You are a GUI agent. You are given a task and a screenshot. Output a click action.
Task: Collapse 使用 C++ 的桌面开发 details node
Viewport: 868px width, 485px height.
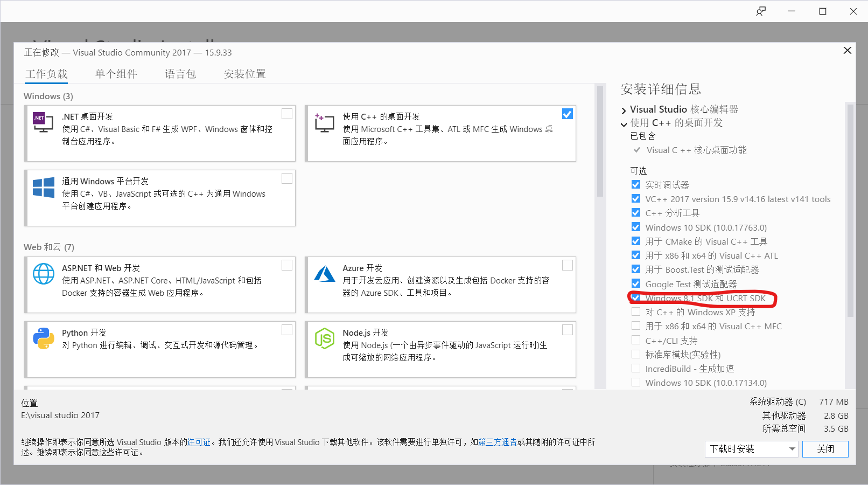pyautogui.click(x=624, y=124)
